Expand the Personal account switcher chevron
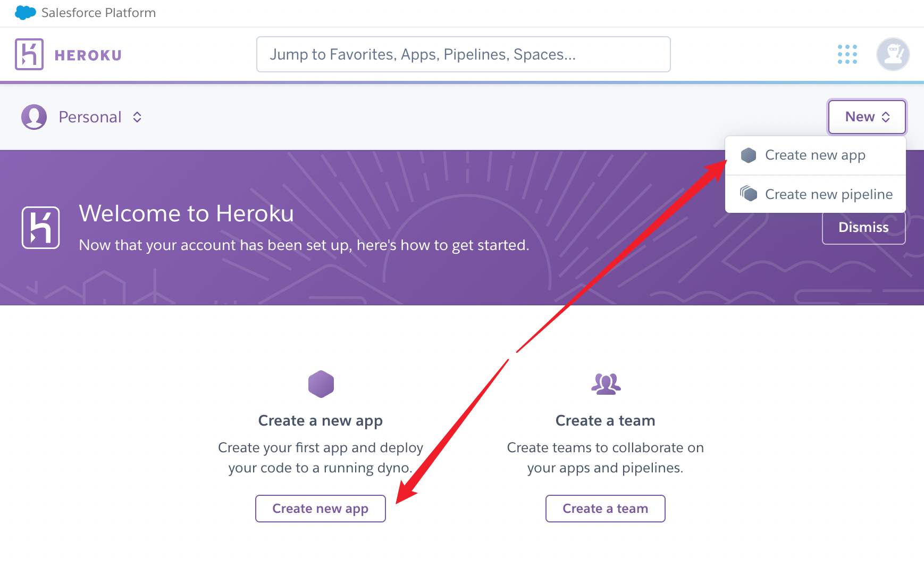Screen dimensions: 924x565 click(x=137, y=117)
